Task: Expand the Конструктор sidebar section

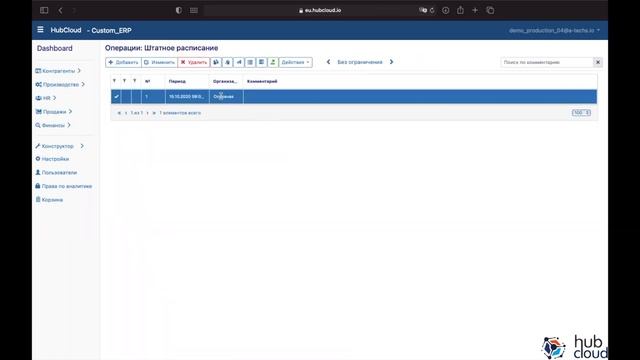Action: click(59, 146)
